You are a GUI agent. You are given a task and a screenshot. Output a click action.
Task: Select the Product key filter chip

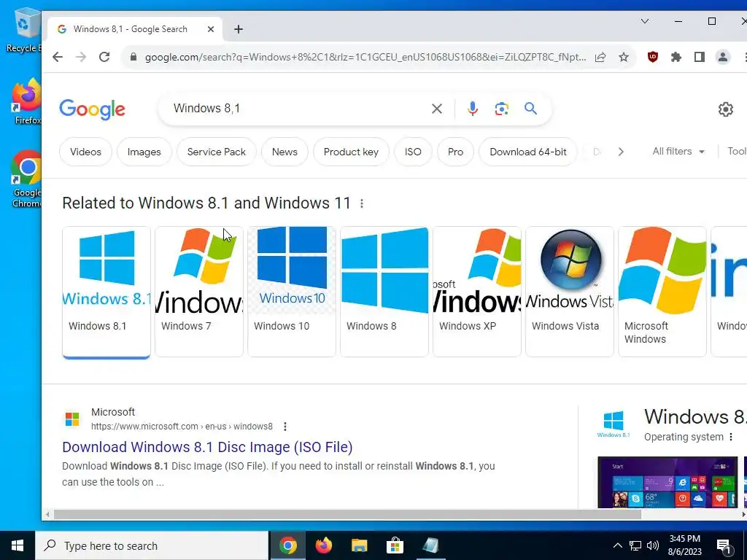click(351, 152)
